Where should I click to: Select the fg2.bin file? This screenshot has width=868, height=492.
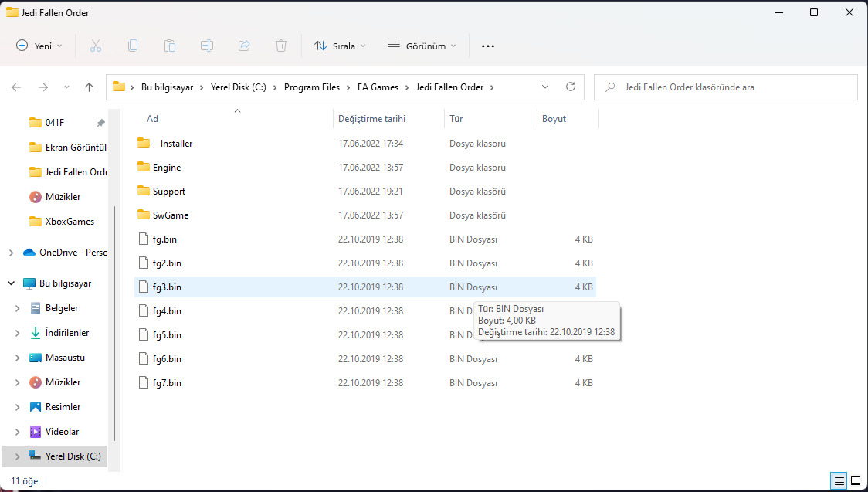167,263
